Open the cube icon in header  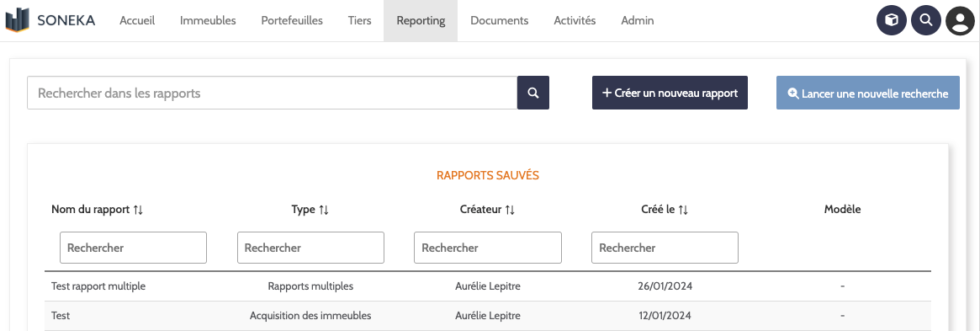point(892,21)
